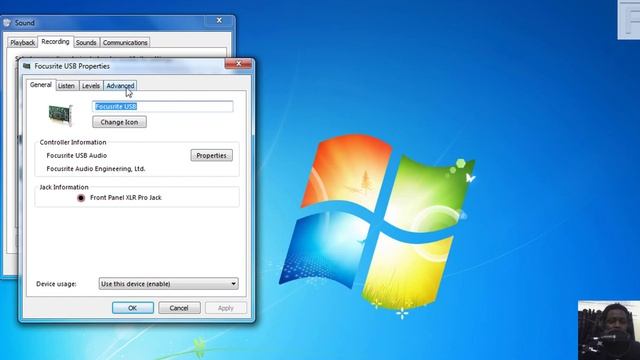Screen dimensions: 640x360
Task: Click 'Focusrite Audio Engineering, Ltd.' text
Action: [96, 169]
